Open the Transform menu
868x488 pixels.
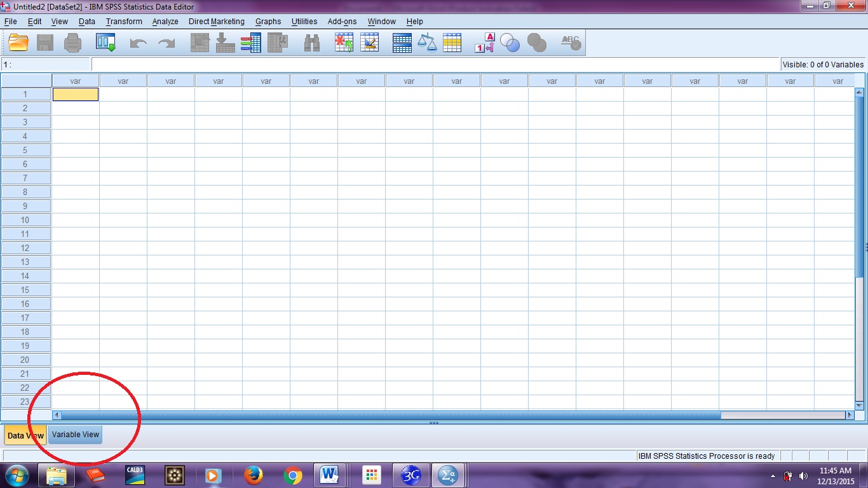pyautogui.click(x=124, y=22)
